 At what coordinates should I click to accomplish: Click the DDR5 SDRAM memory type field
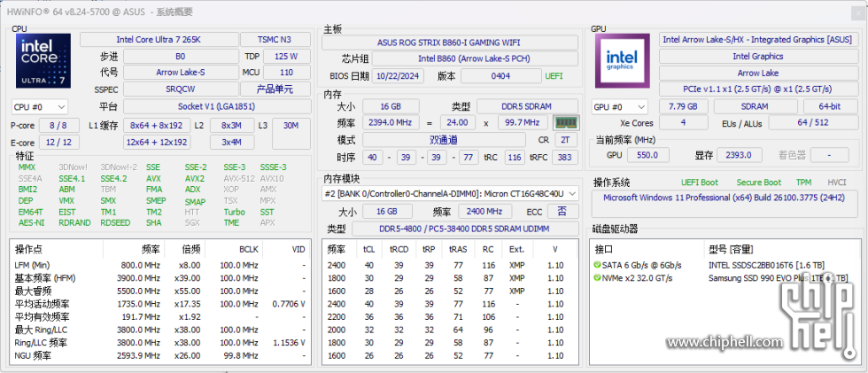point(528,106)
